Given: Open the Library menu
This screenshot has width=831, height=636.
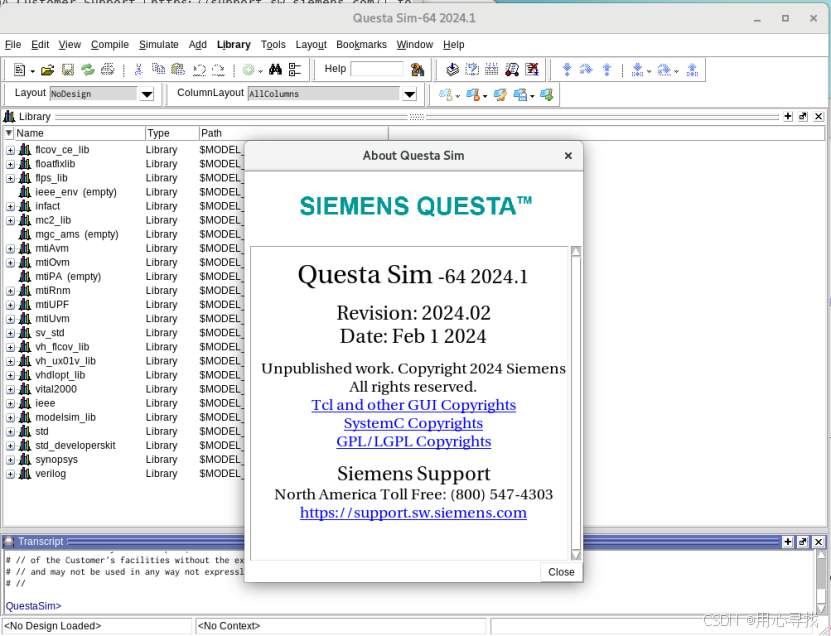Looking at the screenshot, I should [x=234, y=45].
